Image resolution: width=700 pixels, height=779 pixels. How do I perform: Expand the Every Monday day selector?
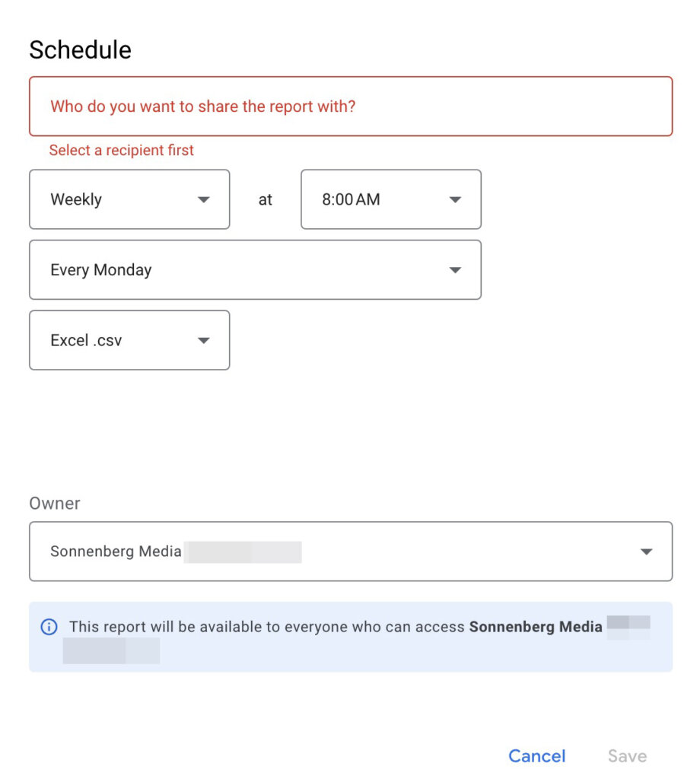point(255,270)
